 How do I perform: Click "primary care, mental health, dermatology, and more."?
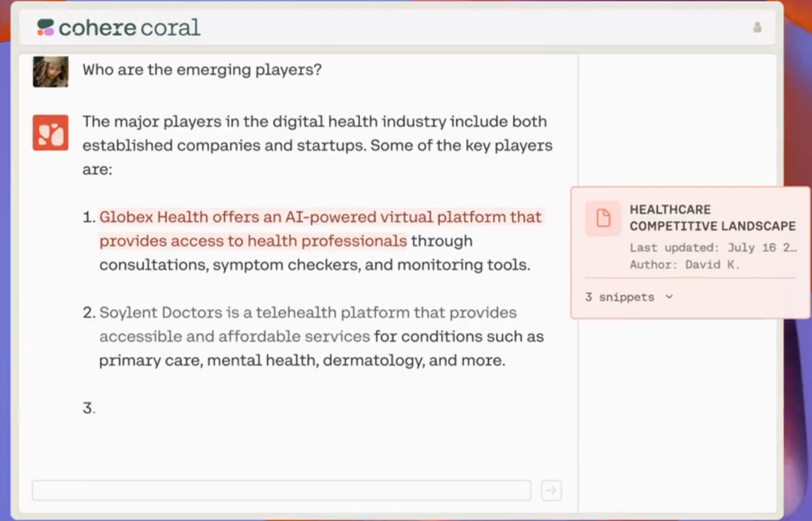pyautogui.click(x=302, y=360)
